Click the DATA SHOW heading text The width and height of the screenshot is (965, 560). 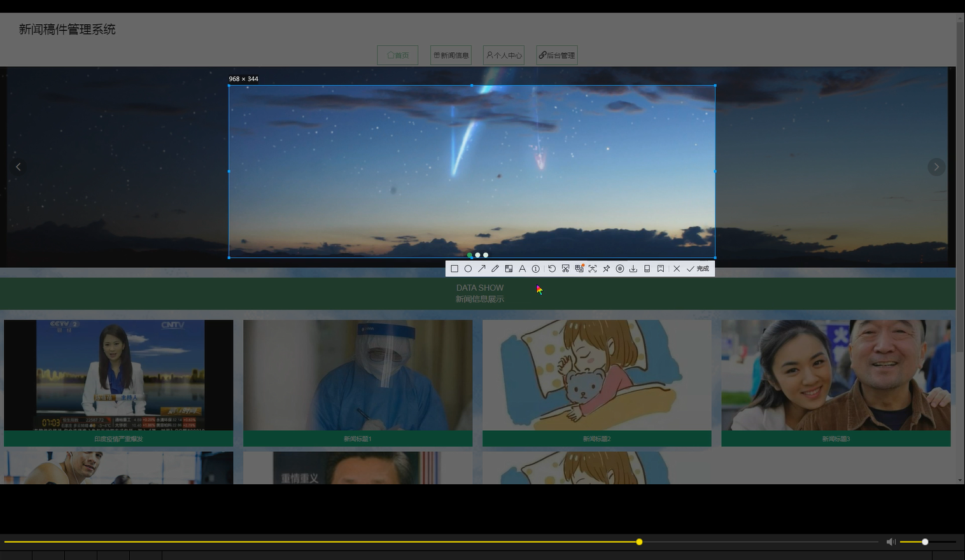click(480, 288)
